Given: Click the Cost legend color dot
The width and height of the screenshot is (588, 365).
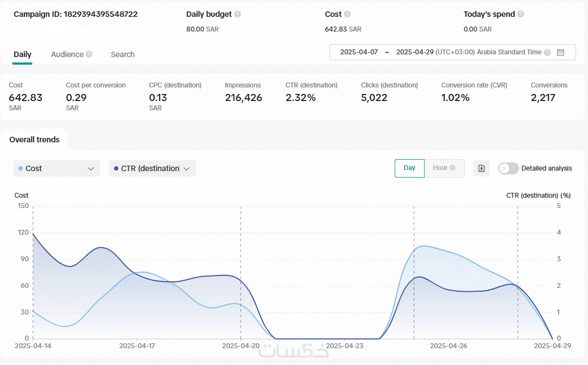Looking at the screenshot, I should 21,168.
